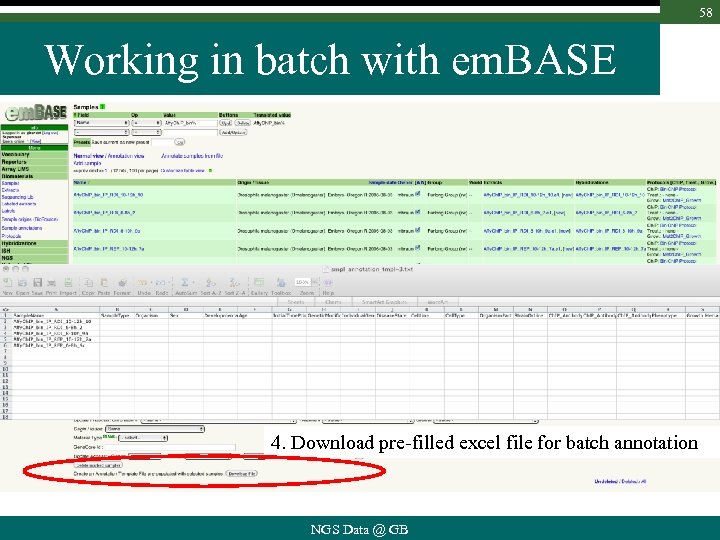Image resolution: width=720 pixels, height=540 pixels.
Task: Click the Add sample link
Action: (87, 163)
